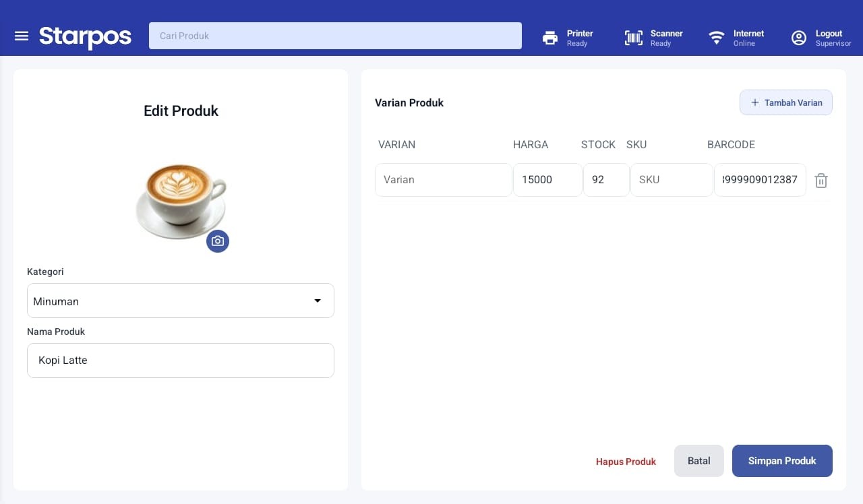Click the Logout user icon
The width and height of the screenshot is (863, 504).
pyautogui.click(x=799, y=38)
